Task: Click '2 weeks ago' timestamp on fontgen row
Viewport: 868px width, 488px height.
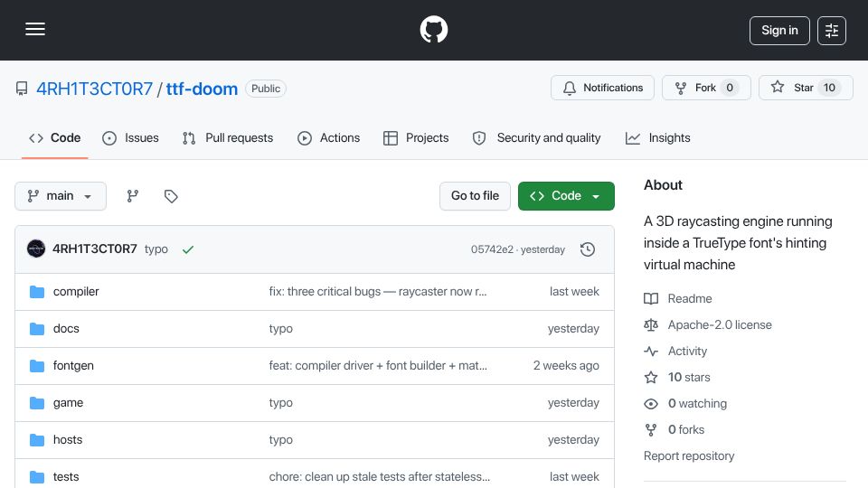Action: [566, 366]
